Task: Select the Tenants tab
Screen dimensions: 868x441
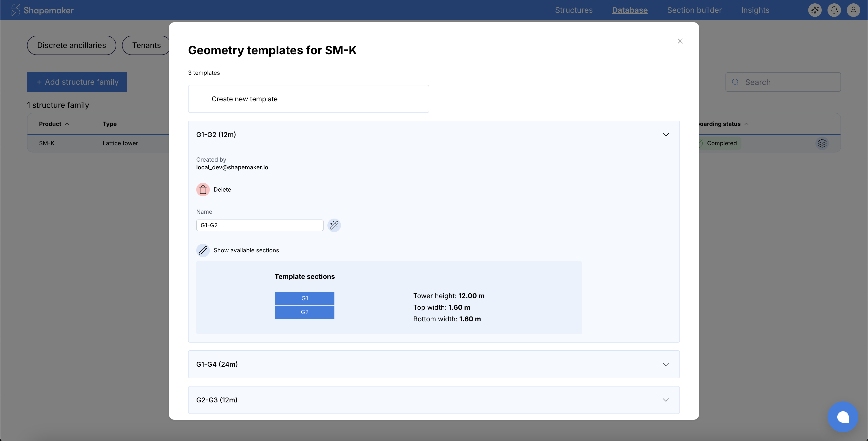Action: (147, 45)
